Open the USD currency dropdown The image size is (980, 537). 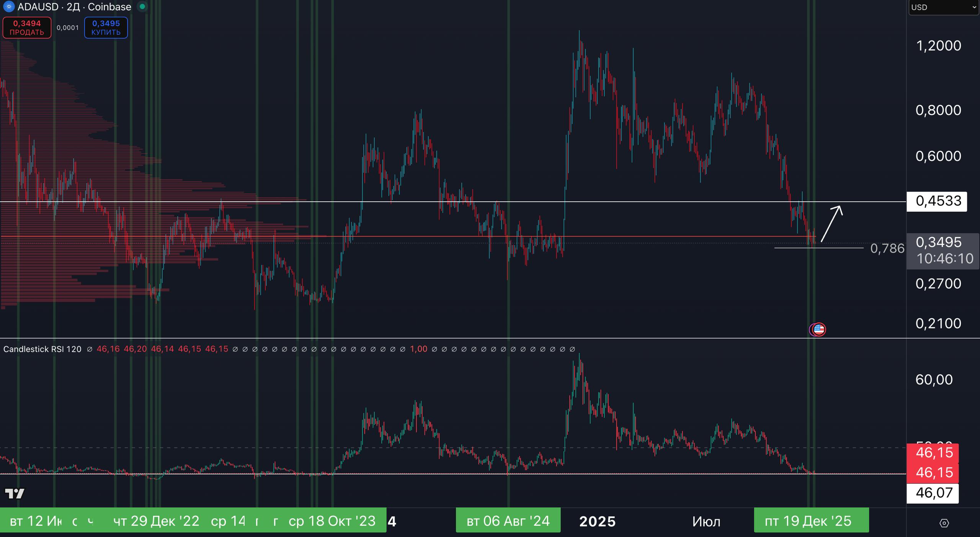point(943,7)
